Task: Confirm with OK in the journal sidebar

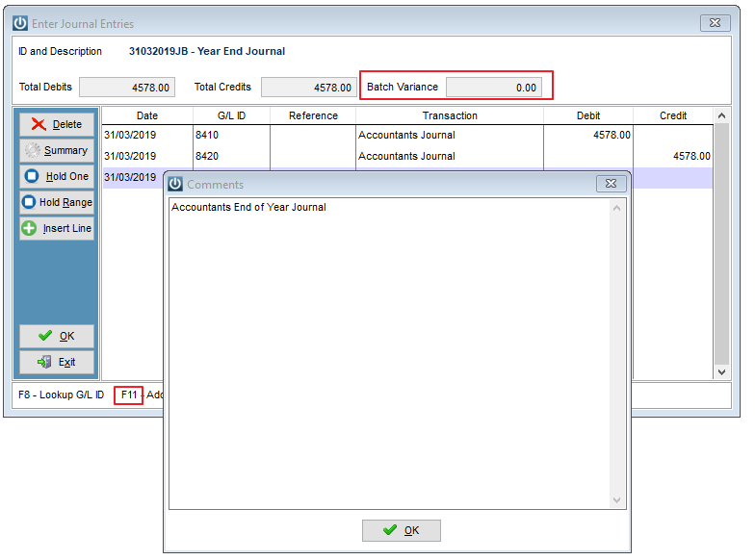Action: pyautogui.click(x=57, y=337)
